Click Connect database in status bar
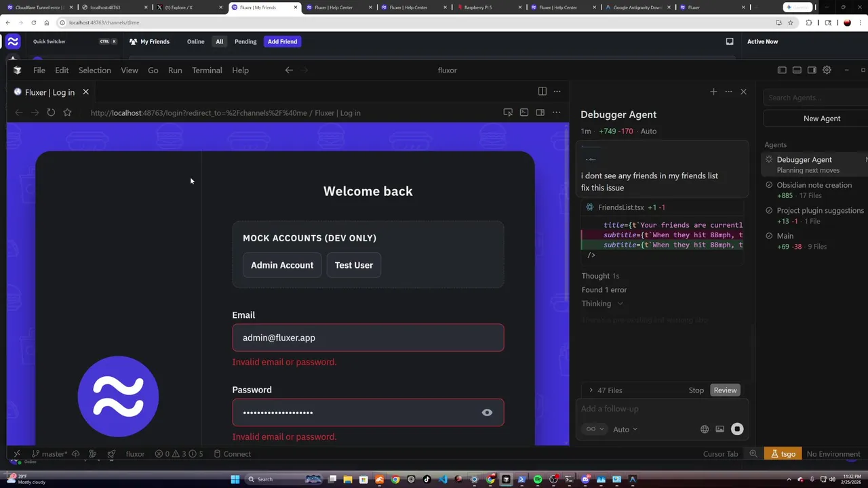Image resolution: width=868 pixels, height=488 pixels. pos(233,454)
